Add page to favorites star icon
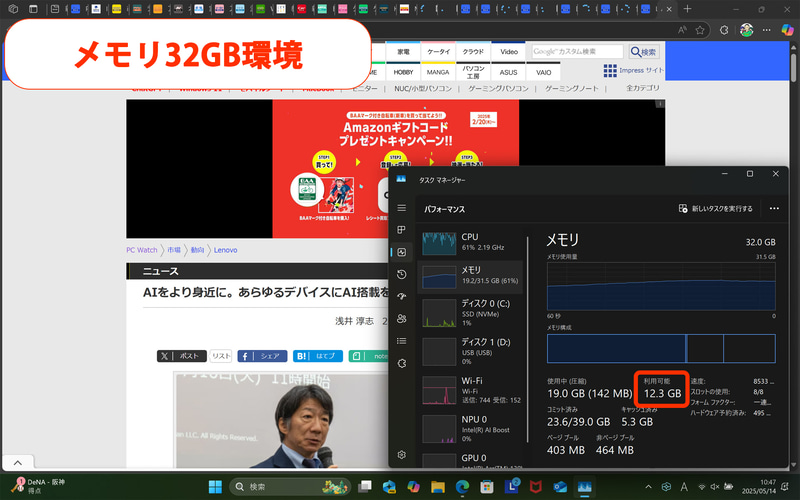 pos(700,30)
